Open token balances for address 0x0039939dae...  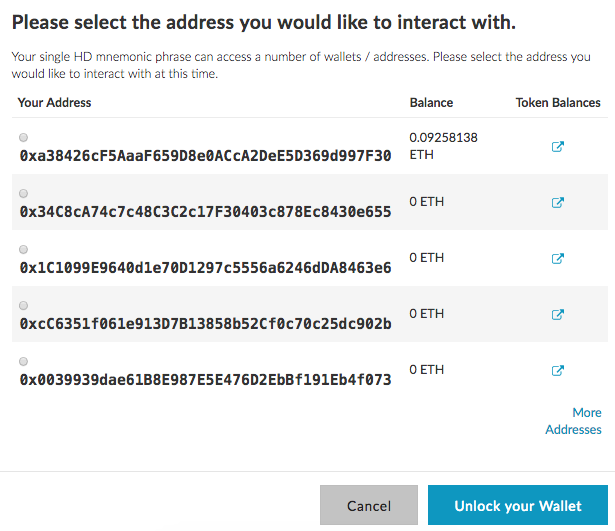558,371
